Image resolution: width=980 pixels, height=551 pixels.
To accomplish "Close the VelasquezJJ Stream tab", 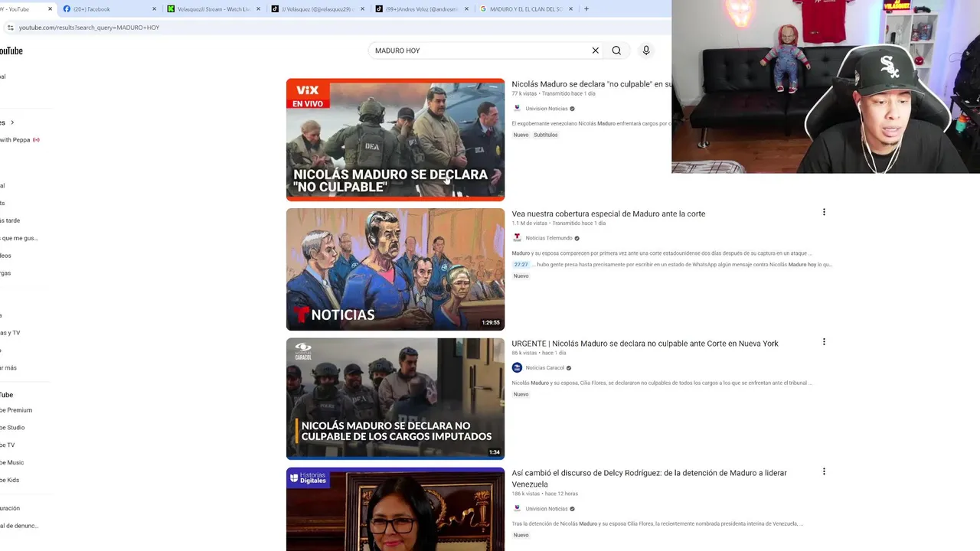I will pyautogui.click(x=258, y=9).
